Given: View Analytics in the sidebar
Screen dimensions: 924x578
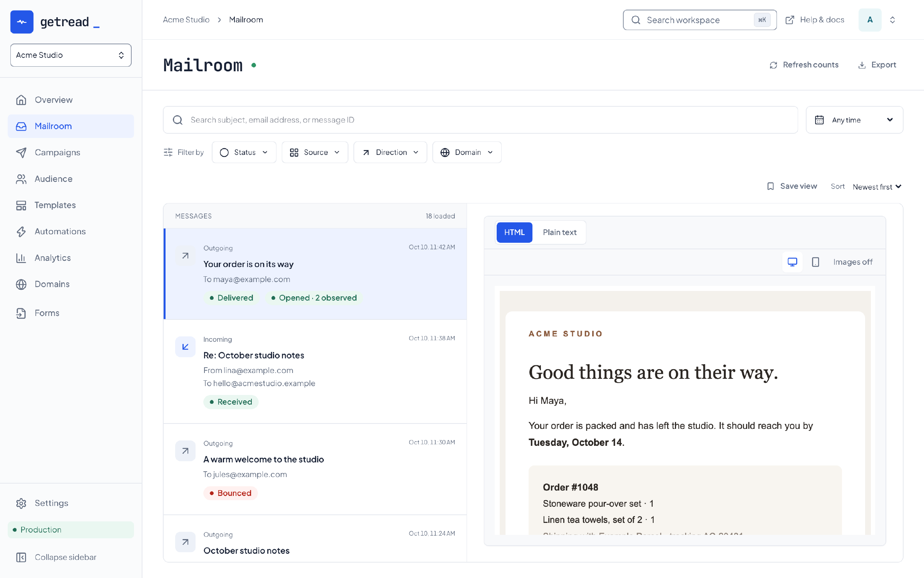Looking at the screenshot, I should coord(71,258).
